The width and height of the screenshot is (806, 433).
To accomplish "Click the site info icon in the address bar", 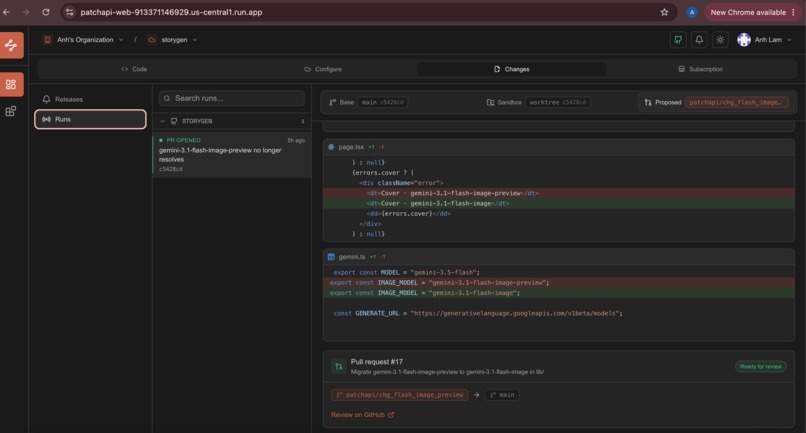I will point(70,12).
